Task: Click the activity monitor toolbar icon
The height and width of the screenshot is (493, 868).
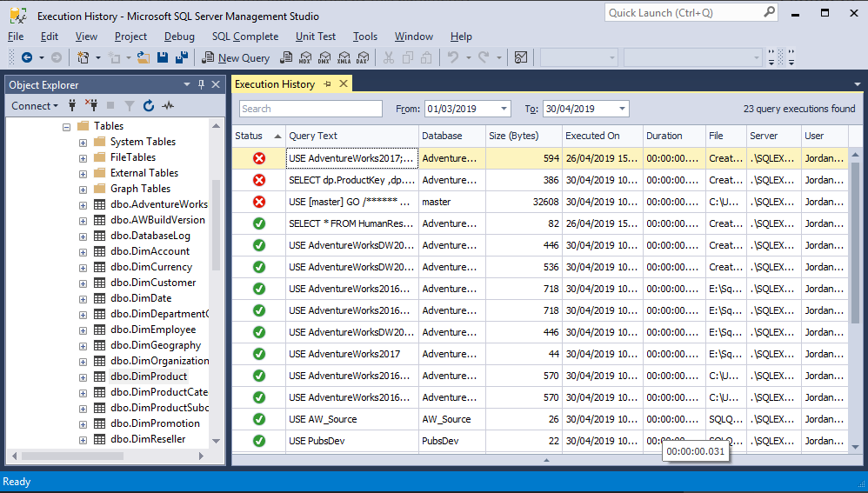Action: [x=521, y=57]
